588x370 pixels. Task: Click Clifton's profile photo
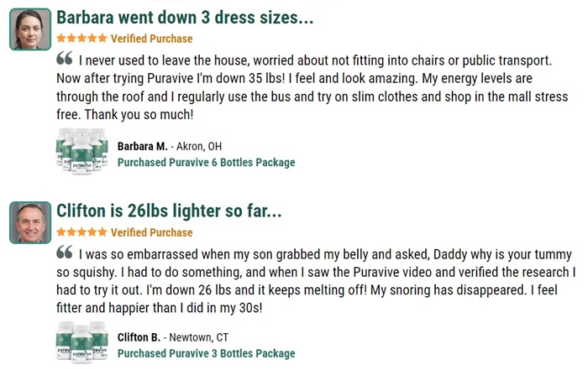(30, 222)
